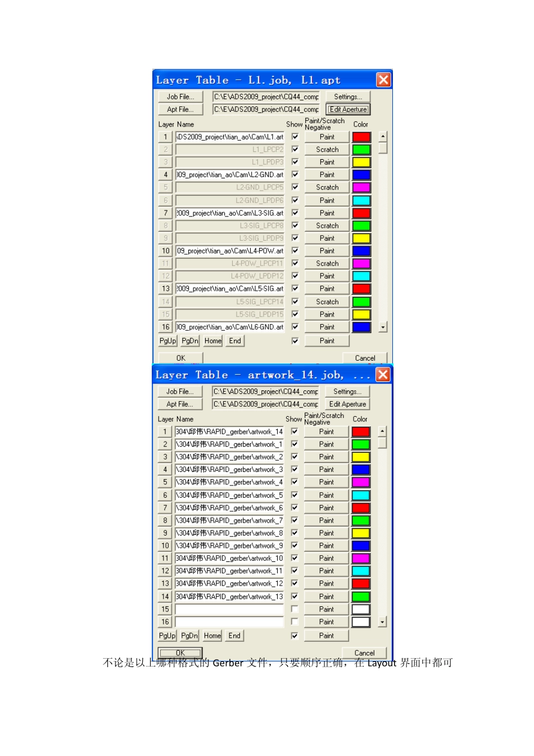
Task: Click scroll down arrow in L1.job window
Action: click(383, 327)
